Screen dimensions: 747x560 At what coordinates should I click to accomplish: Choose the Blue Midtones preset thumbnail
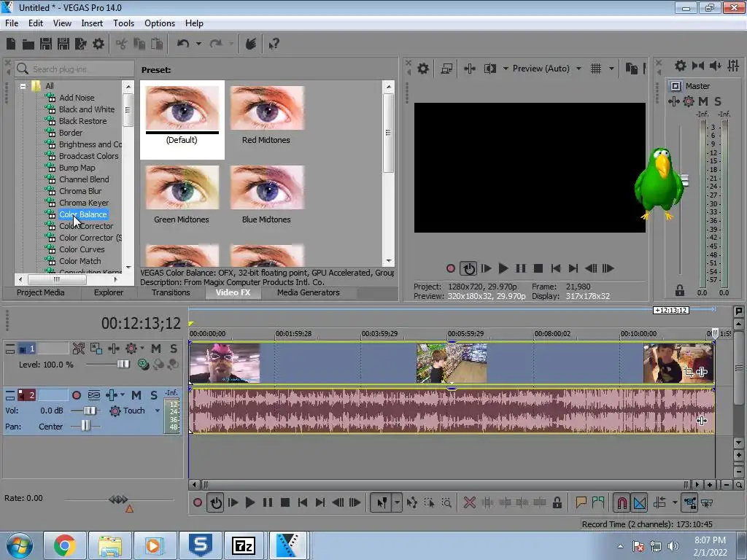coord(267,187)
